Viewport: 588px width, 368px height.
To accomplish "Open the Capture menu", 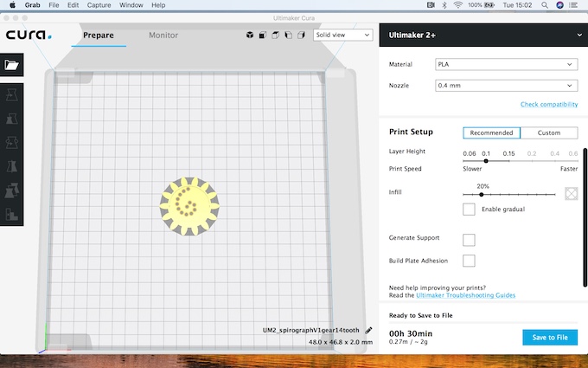I will 99,5.
